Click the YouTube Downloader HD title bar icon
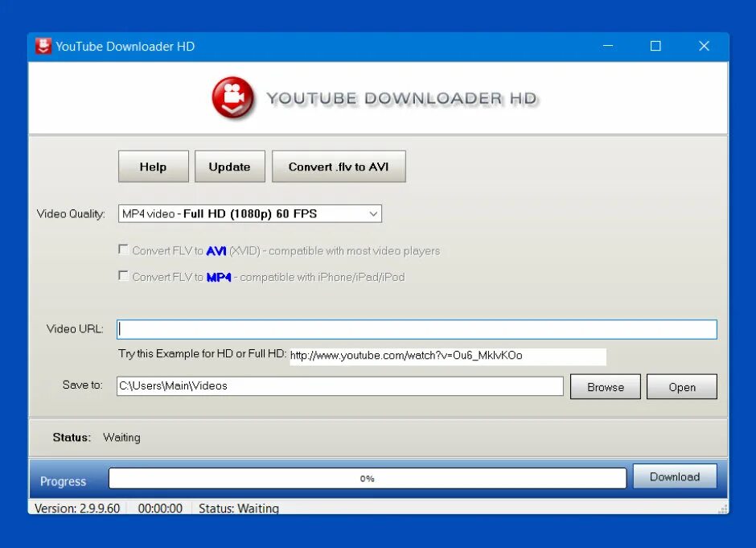The height and width of the screenshot is (548, 756). point(43,47)
